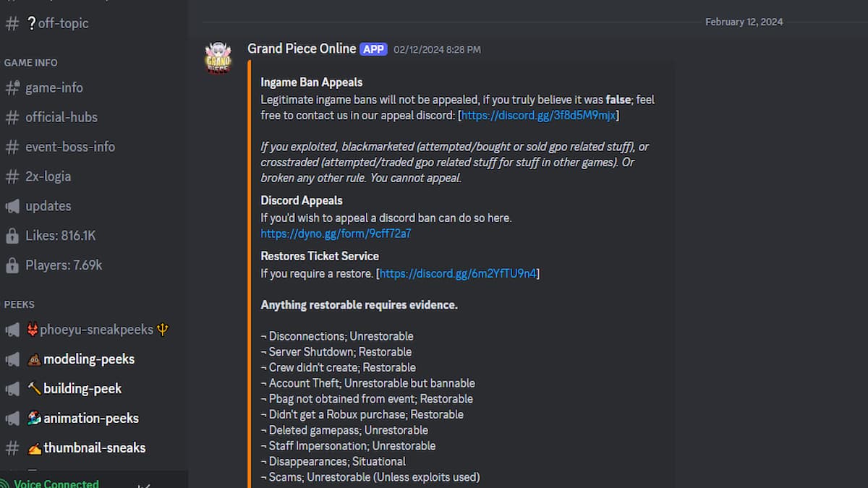868x488 pixels.
Task: Click the hashtag icon on thumbnail-sneaks
Action: point(12,448)
